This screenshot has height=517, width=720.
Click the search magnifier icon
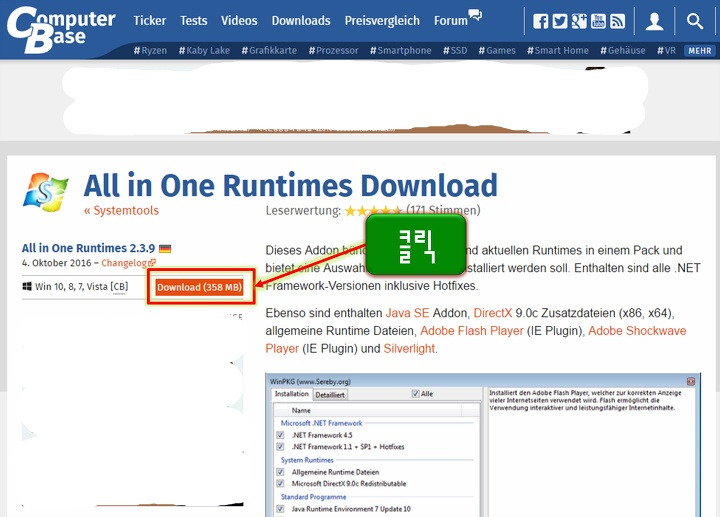click(x=695, y=21)
